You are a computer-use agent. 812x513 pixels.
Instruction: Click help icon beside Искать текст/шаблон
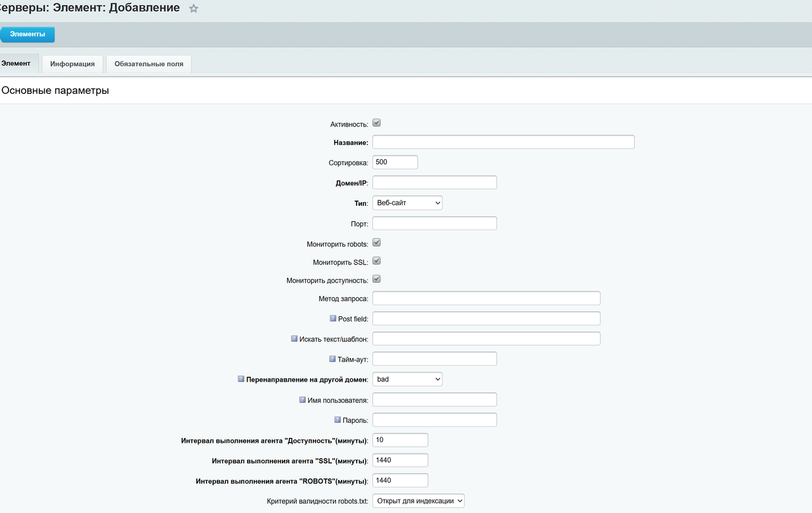coord(294,339)
